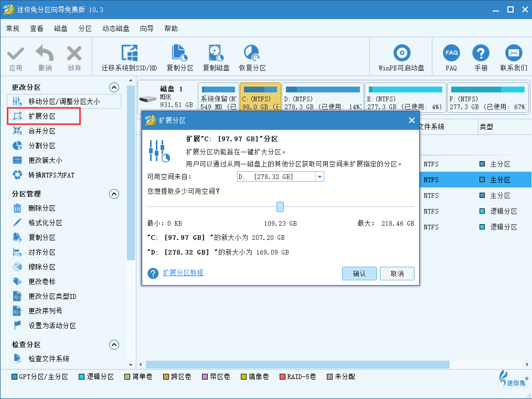Select the E: (NTFS) partition block
The width and height of the screenshot is (532, 399).
coord(405,98)
